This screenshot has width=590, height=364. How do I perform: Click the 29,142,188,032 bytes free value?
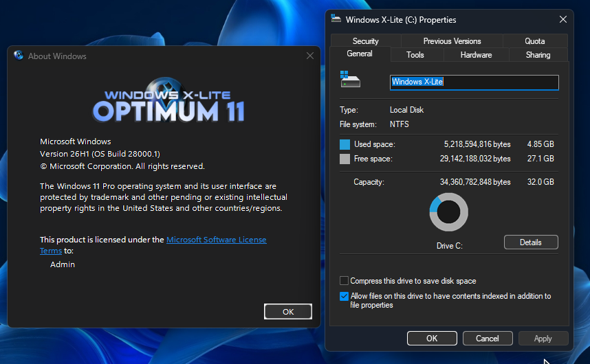(475, 159)
